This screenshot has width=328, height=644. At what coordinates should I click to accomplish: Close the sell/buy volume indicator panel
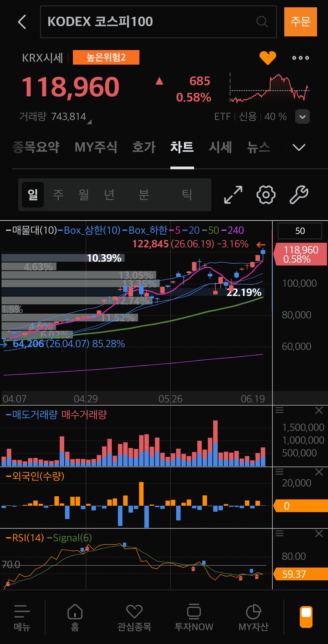319,410
